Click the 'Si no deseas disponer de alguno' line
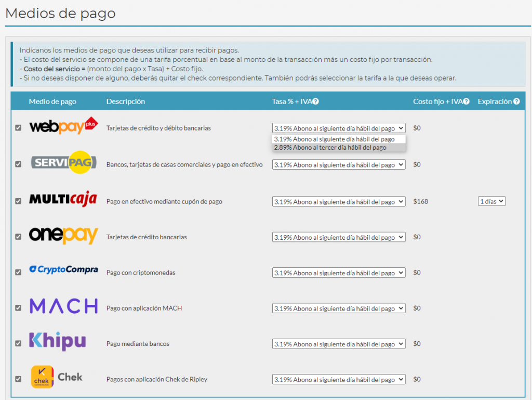This screenshot has height=400, width=532. pos(238,78)
